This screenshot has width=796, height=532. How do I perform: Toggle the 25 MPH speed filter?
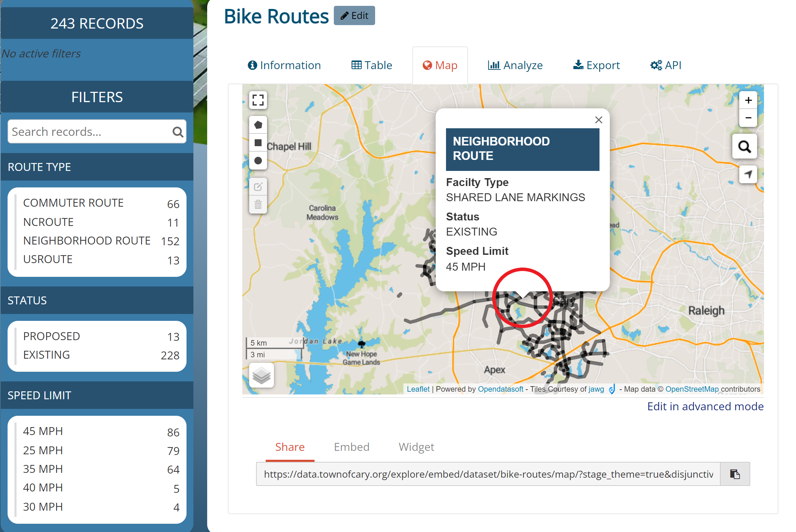pyautogui.click(x=43, y=450)
